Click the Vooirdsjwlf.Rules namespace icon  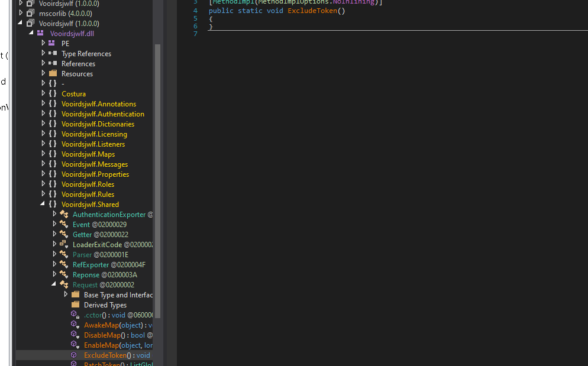(x=53, y=194)
